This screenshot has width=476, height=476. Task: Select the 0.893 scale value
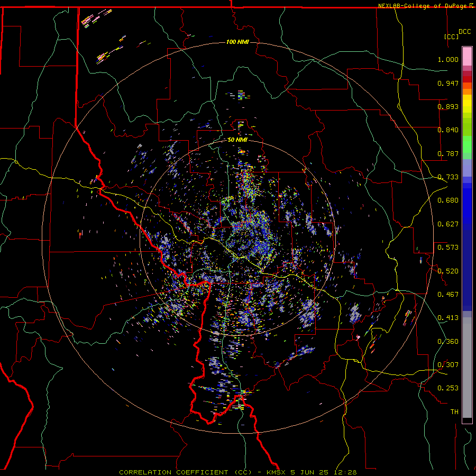click(448, 106)
